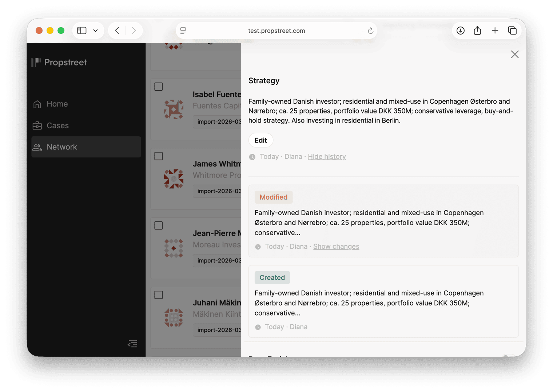Click the test.propstreet.com address field
The width and height of the screenshot is (553, 392).
click(x=276, y=31)
